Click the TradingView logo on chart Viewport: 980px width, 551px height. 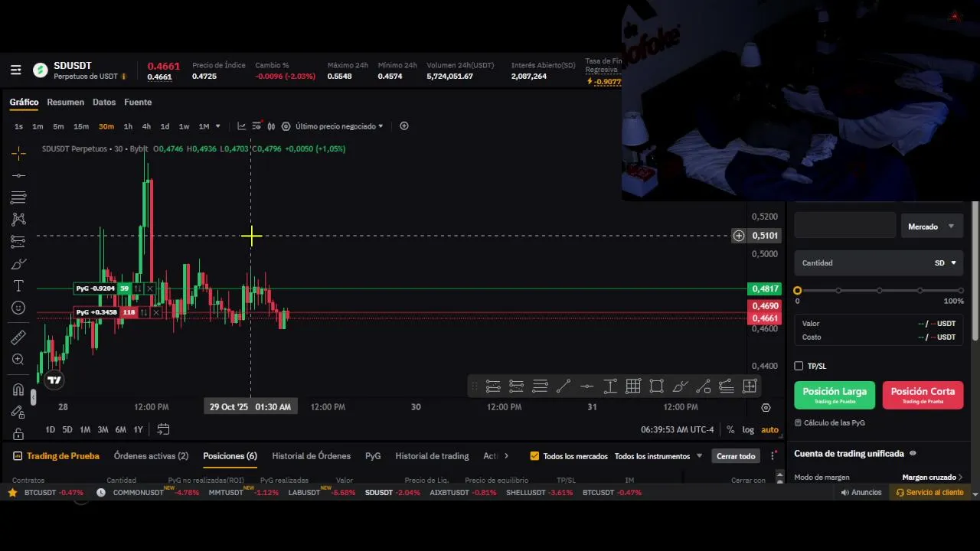pyautogui.click(x=54, y=380)
